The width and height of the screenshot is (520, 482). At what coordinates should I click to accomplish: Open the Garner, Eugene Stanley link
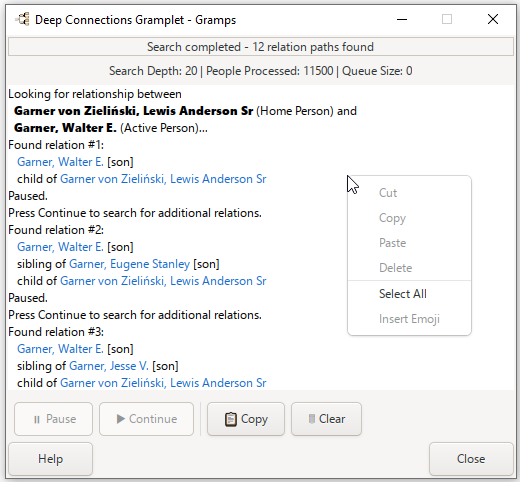pyautogui.click(x=129, y=264)
